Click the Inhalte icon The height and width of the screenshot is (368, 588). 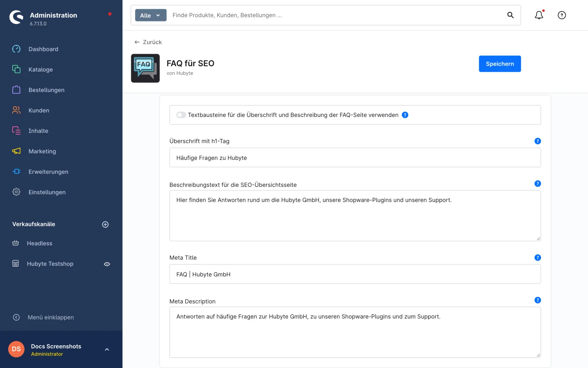click(16, 131)
